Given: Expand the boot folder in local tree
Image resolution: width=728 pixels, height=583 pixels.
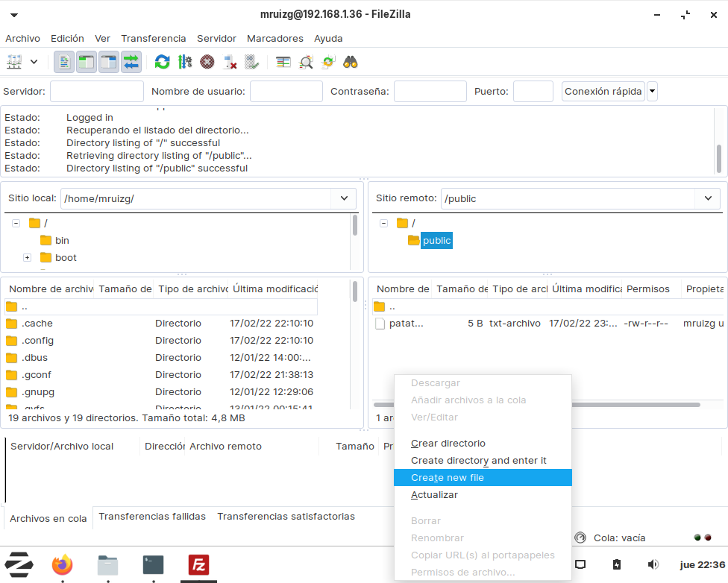Looking at the screenshot, I should pos(27,258).
